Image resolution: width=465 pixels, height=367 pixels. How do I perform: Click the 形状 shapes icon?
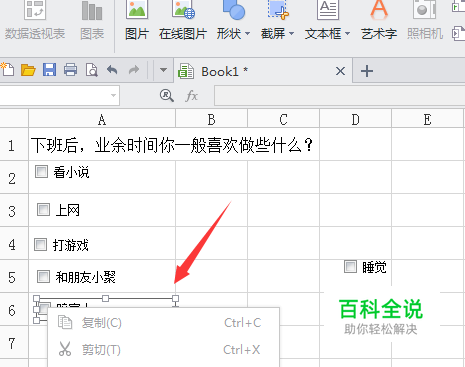pyautogui.click(x=233, y=9)
